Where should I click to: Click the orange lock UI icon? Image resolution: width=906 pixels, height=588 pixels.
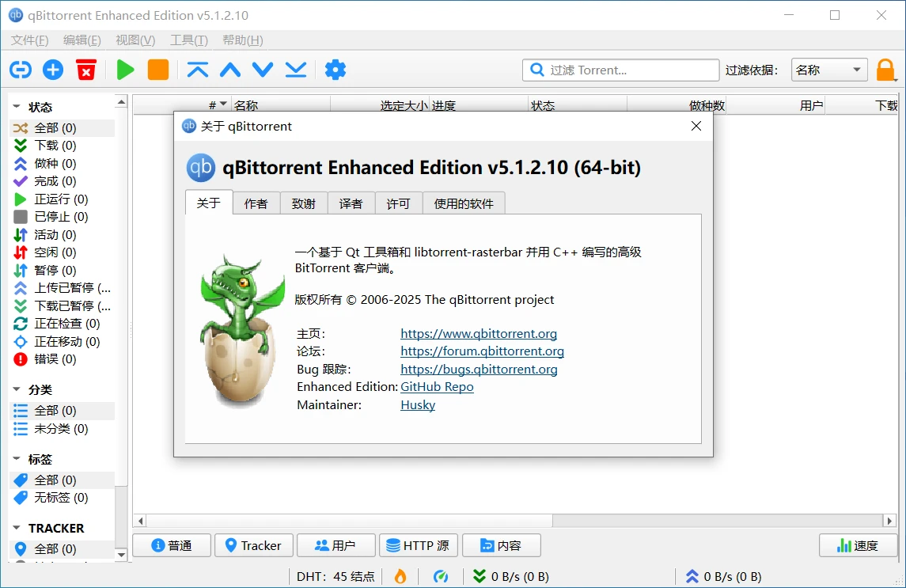pyautogui.click(x=885, y=70)
